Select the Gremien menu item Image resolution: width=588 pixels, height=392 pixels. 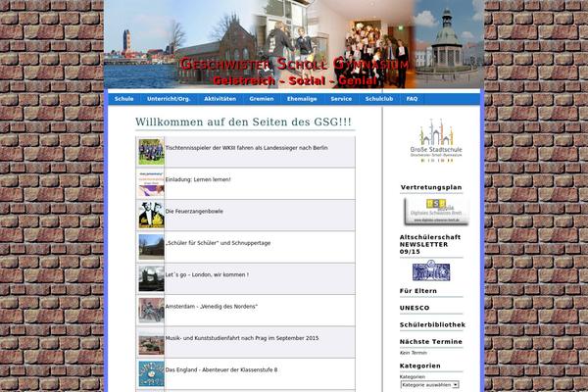262,99
